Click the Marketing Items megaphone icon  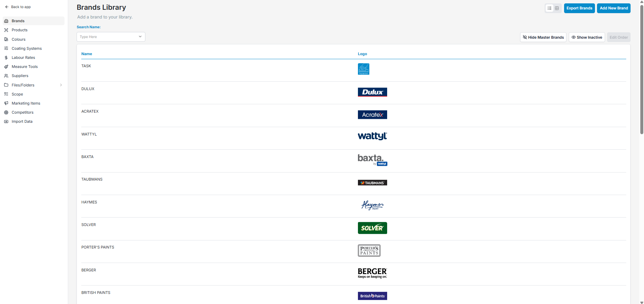click(x=6, y=103)
